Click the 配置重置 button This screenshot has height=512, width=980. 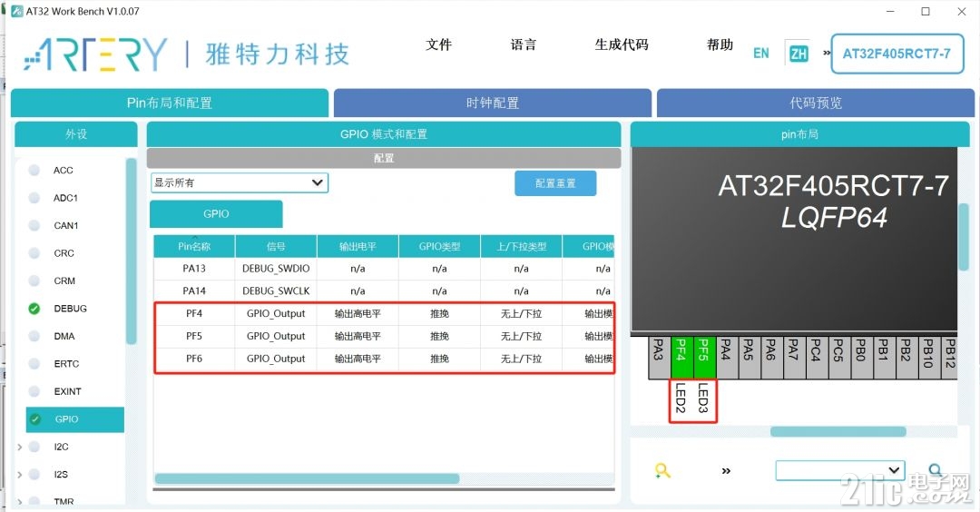click(555, 183)
